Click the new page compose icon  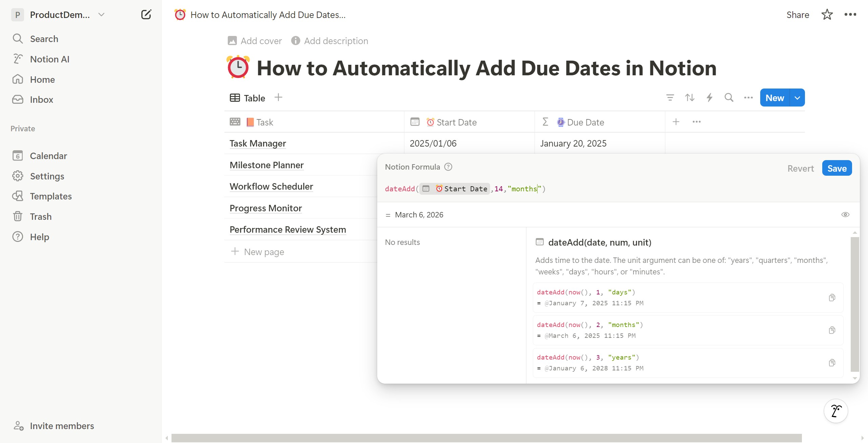click(x=146, y=15)
